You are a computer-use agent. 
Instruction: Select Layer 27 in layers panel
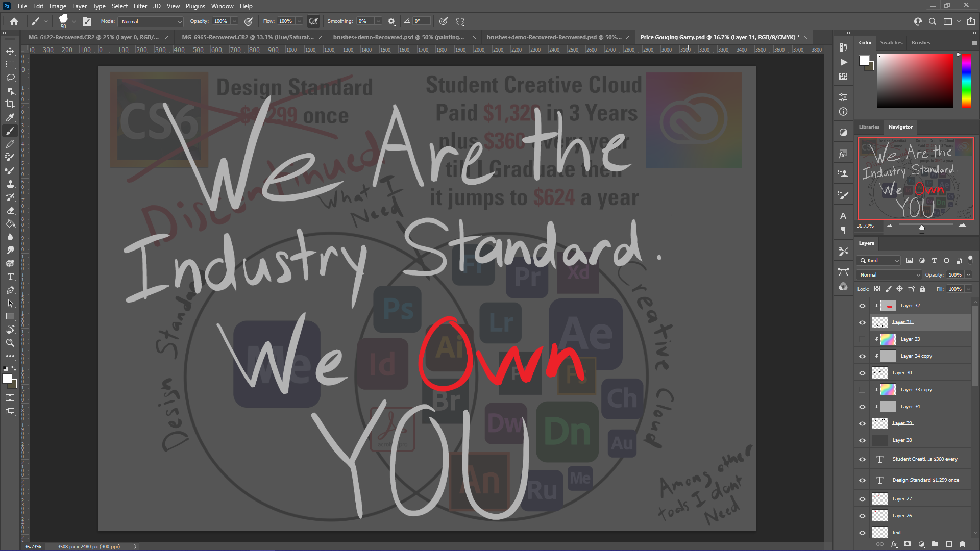point(915,499)
